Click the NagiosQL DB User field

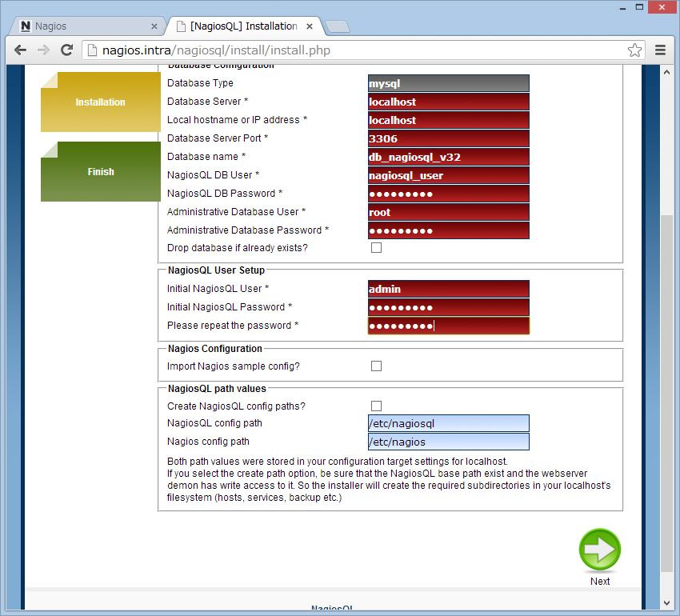tap(449, 175)
